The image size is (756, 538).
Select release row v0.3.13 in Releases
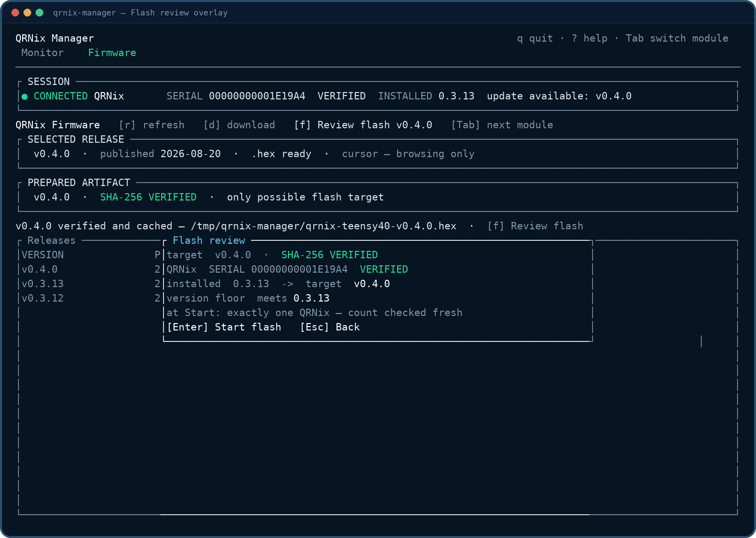coord(91,284)
